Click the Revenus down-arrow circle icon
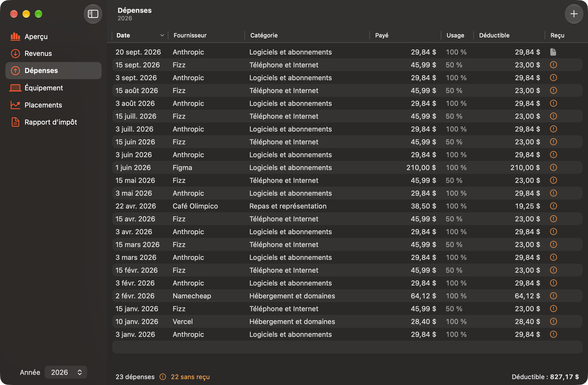Screen dimensions: 588x385 point(15,53)
